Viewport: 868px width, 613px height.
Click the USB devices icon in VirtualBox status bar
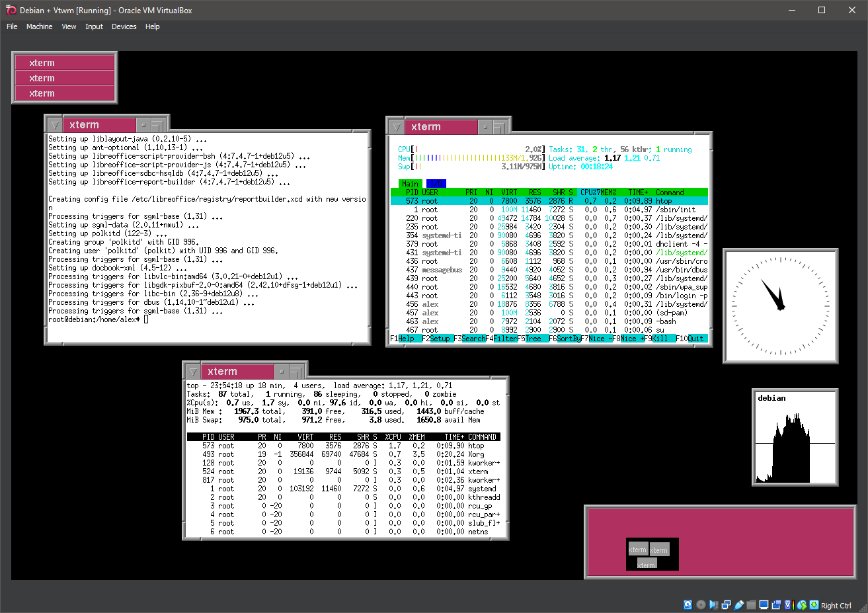[x=739, y=604]
